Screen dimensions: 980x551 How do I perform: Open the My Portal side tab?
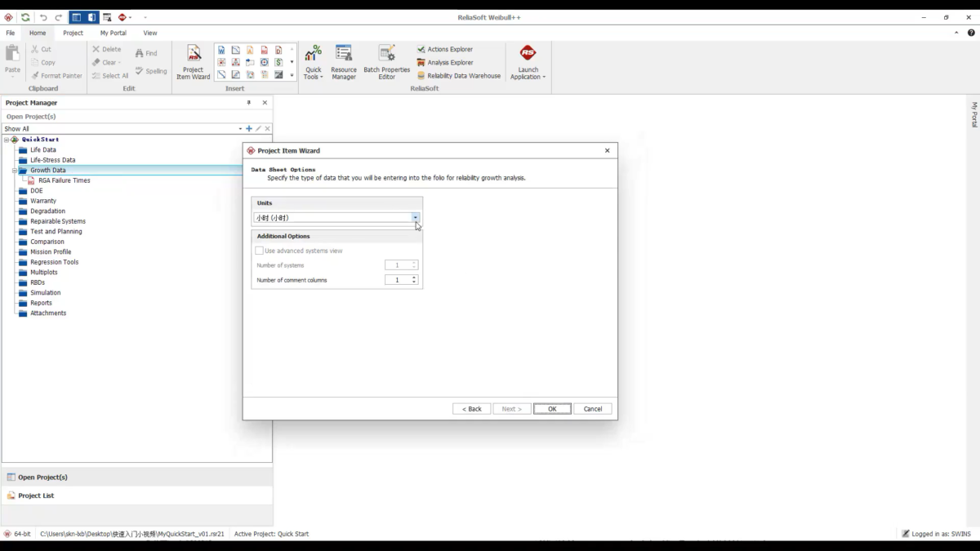click(x=973, y=114)
